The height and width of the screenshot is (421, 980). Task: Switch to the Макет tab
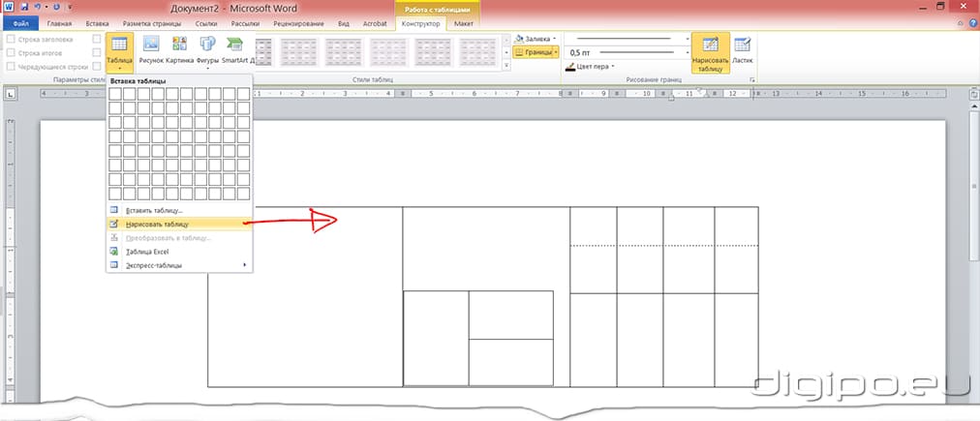point(465,22)
